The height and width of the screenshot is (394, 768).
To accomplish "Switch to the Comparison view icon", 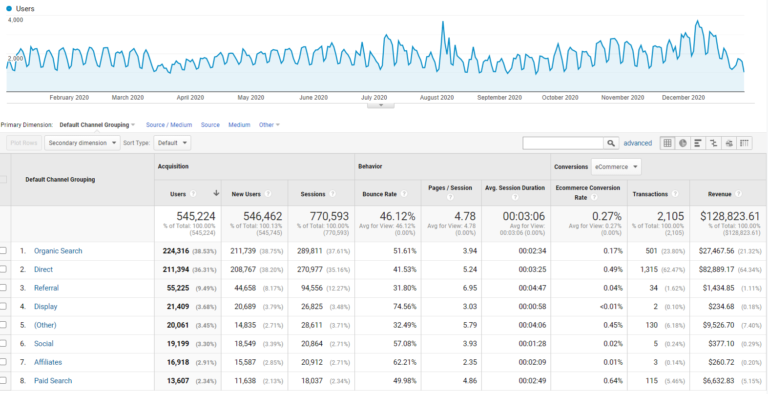I will click(x=714, y=143).
